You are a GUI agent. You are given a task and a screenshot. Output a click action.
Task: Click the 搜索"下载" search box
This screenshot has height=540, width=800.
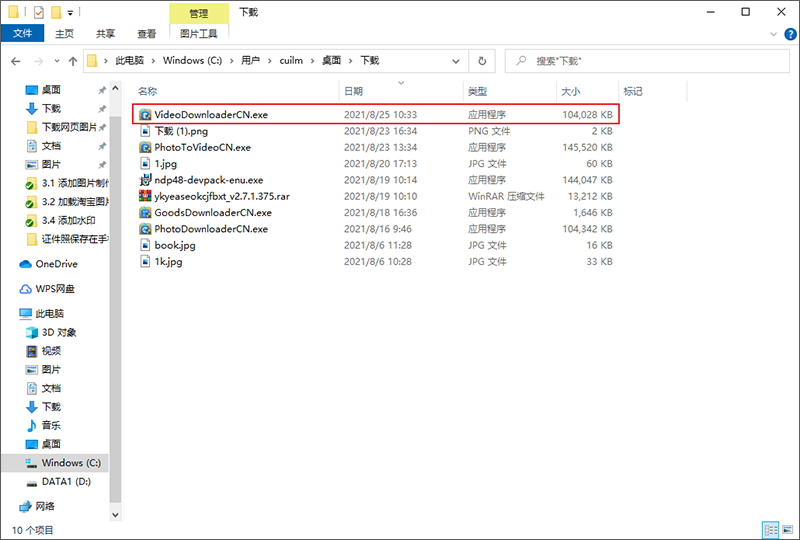click(647, 61)
